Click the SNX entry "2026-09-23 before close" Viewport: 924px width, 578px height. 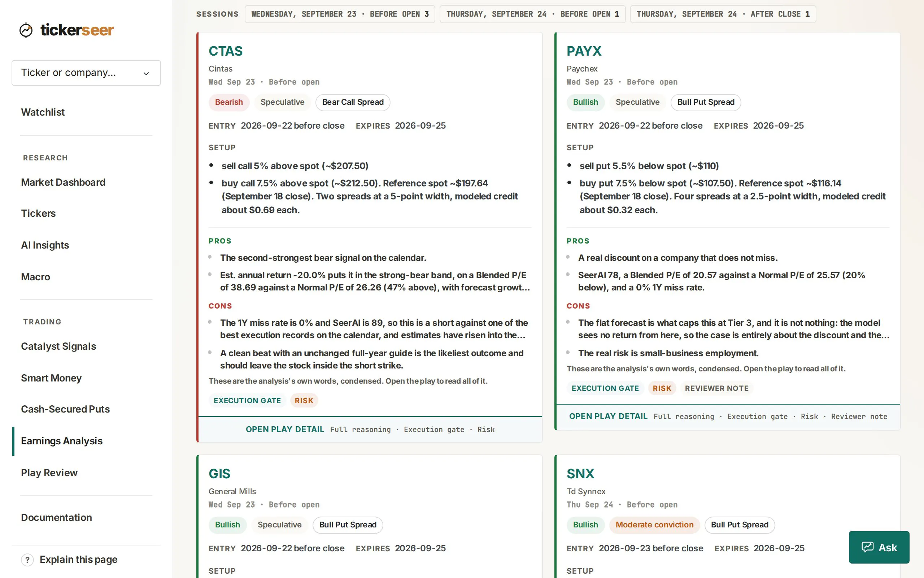(x=651, y=549)
